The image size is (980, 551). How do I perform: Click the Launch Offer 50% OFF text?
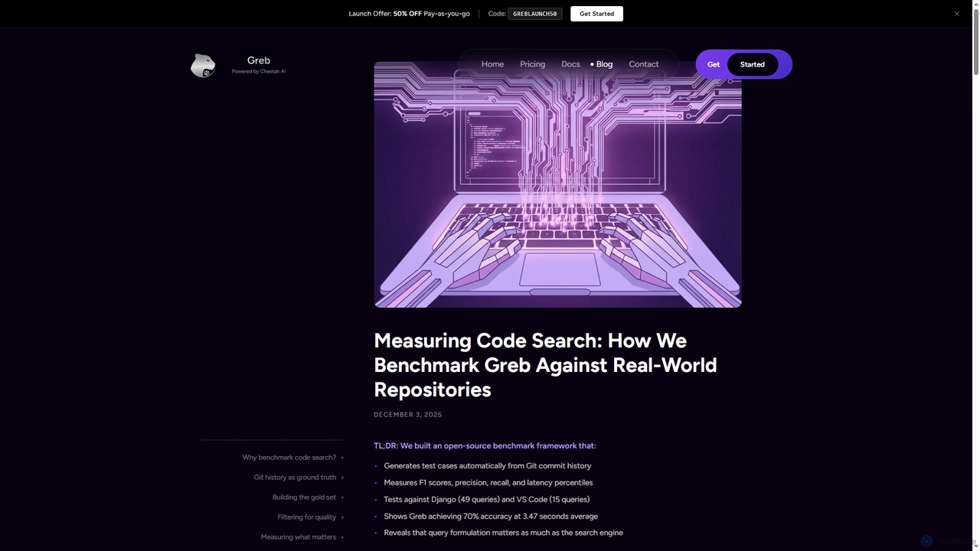[x=409, y=14]
